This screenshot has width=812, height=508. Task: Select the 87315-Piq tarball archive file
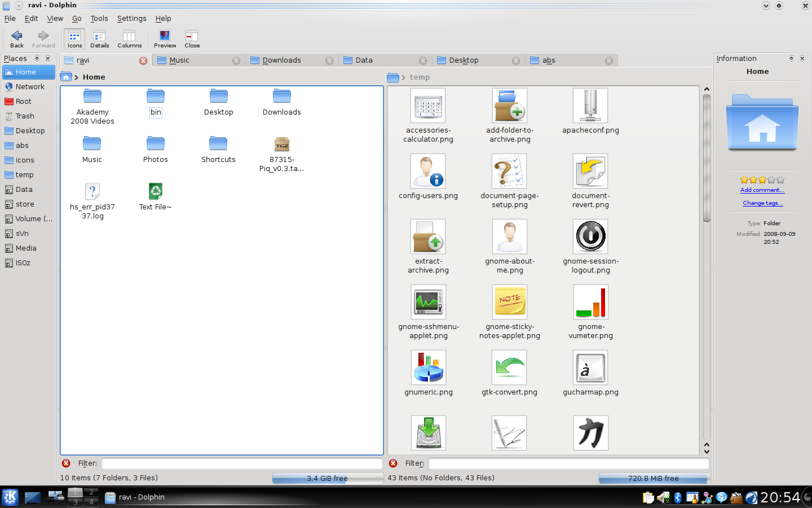[282, 154]
